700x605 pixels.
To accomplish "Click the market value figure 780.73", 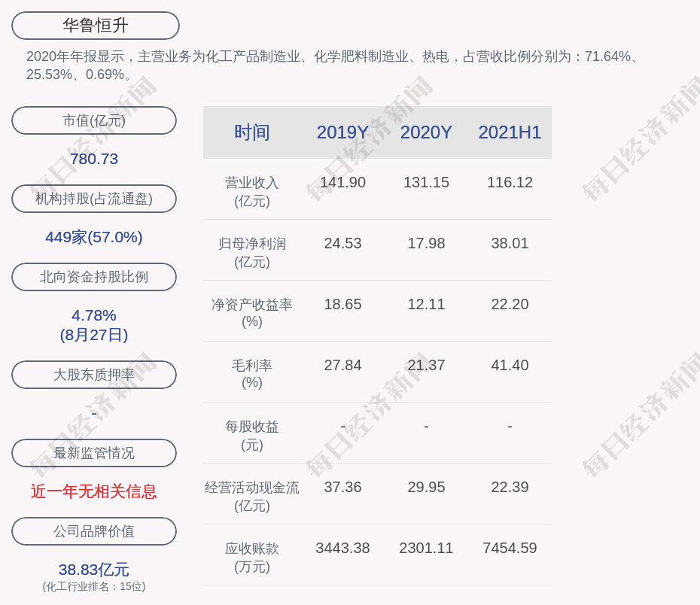I will [x=94, y=159].
